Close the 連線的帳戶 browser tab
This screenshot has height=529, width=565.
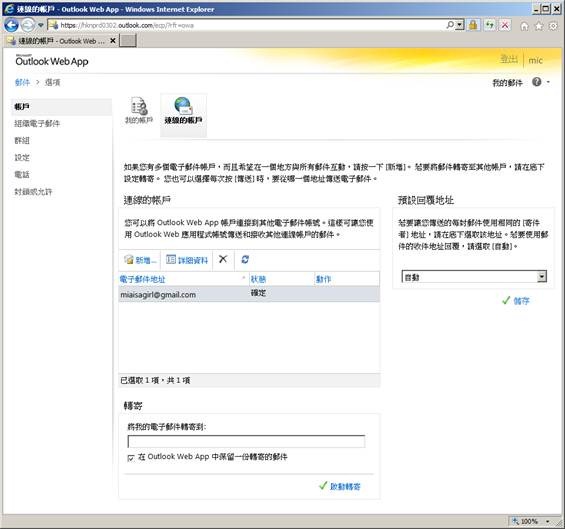pos(113,41)
